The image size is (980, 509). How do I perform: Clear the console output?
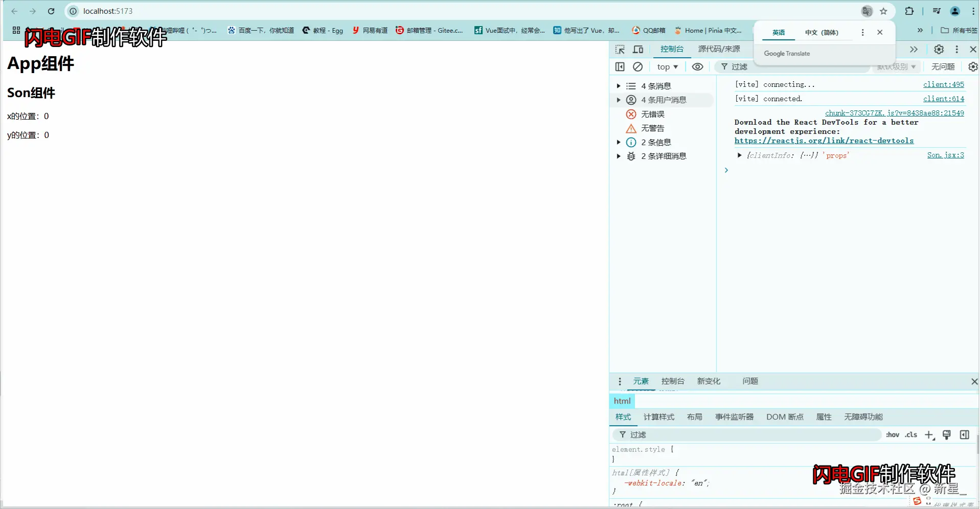coord(637,66)
